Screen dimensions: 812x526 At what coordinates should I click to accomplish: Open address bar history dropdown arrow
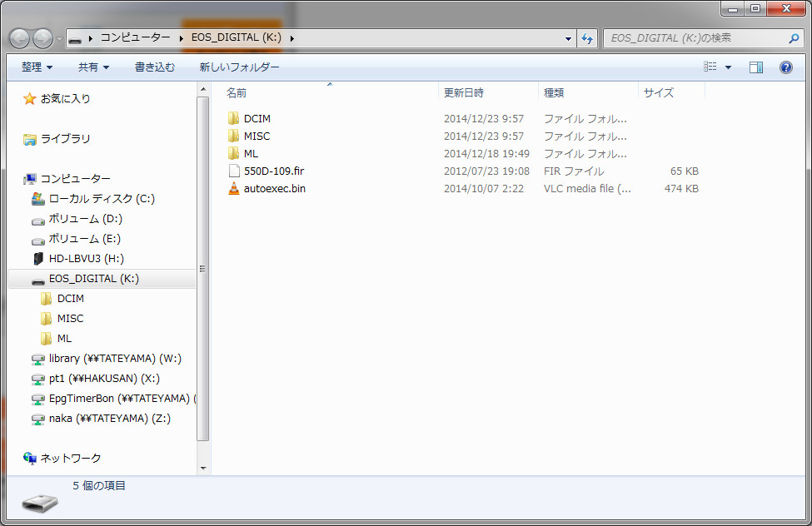tap(568, 38)
